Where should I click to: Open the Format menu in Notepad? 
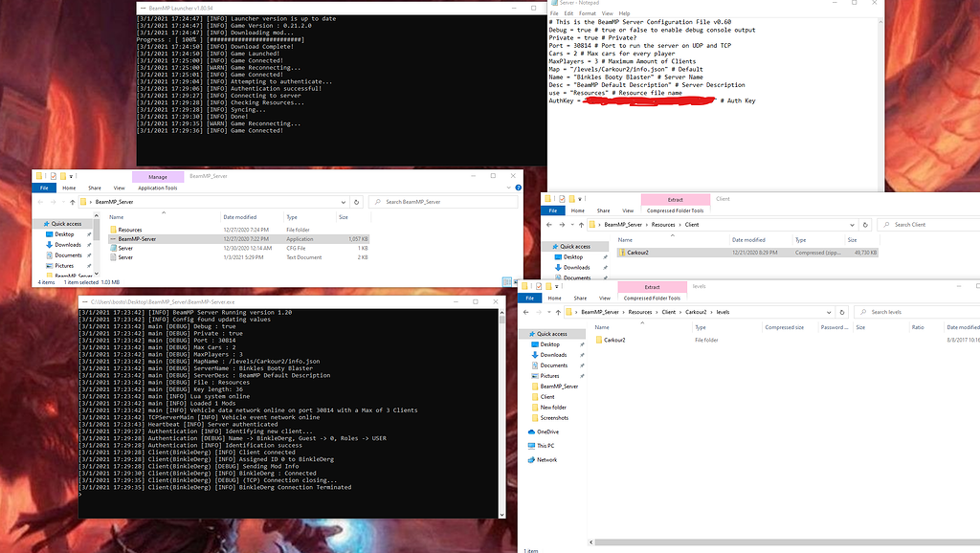(585, 13)
